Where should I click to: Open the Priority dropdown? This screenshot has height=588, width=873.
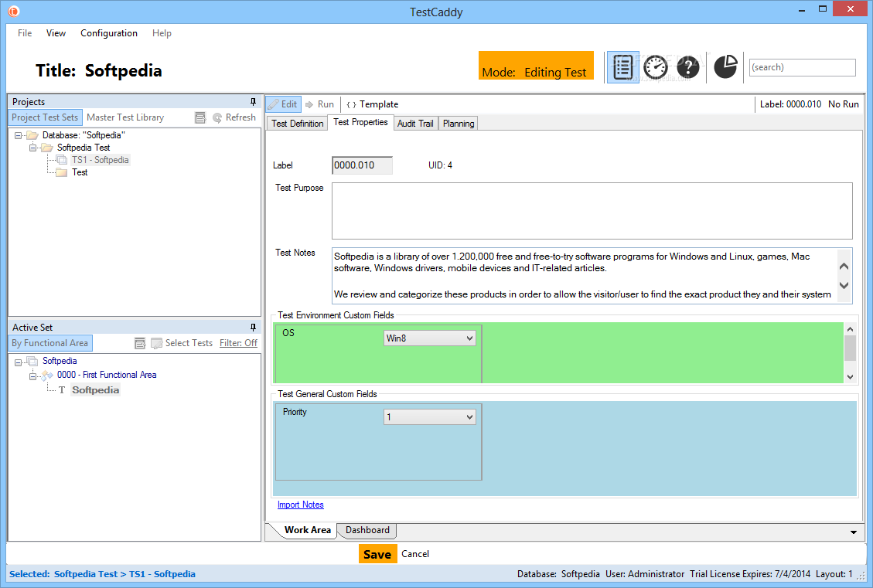coord(429,416)
